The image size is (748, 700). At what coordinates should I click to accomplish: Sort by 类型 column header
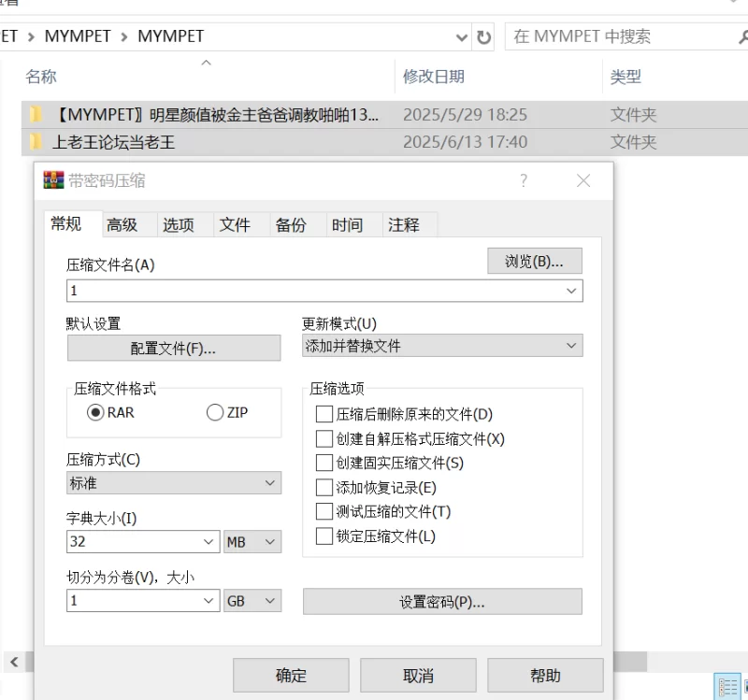[626, 77]
